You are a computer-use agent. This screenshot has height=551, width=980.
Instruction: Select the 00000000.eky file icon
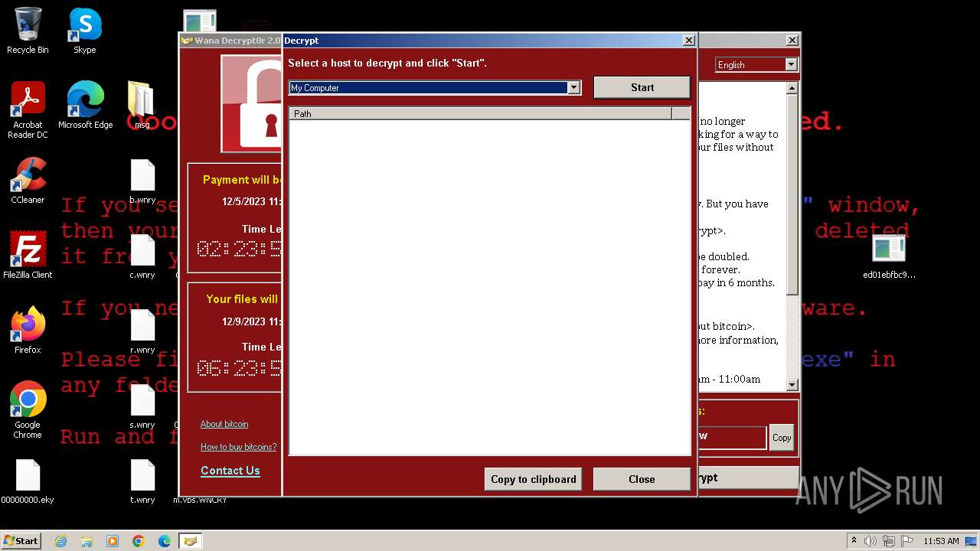(x=28, y=481)
